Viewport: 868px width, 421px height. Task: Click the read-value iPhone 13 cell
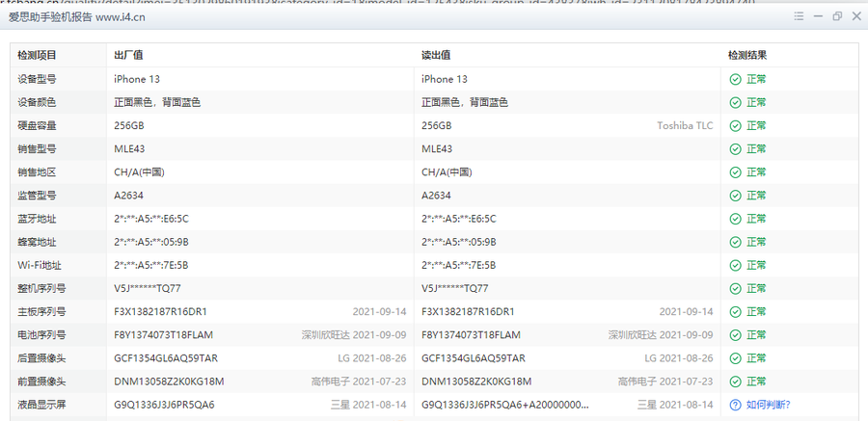(x=445, y=79)
